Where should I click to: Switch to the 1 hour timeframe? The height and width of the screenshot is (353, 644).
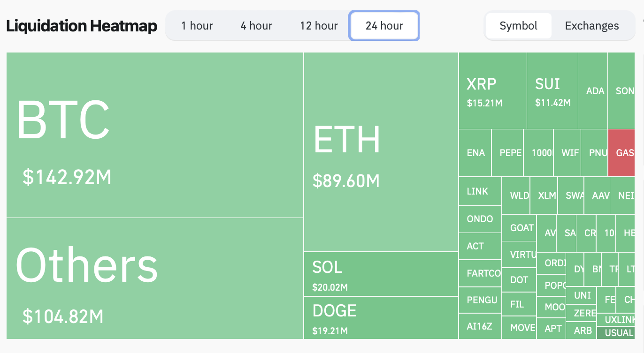pyautogui.click(x=197, y=26)
